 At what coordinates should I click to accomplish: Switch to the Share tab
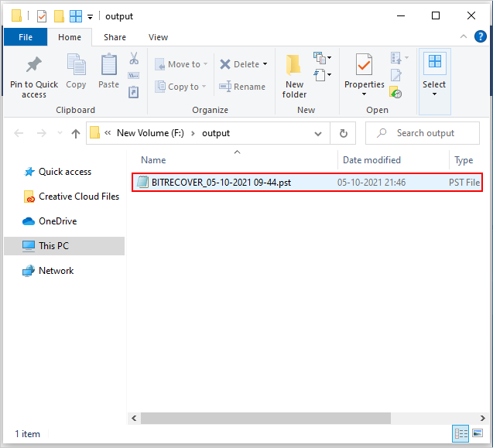[115, 37]
